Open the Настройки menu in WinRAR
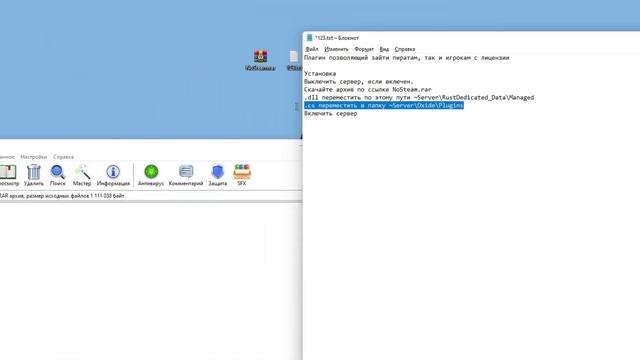The height and width of the screenshot is (360, 640). [x=33, y=157]
